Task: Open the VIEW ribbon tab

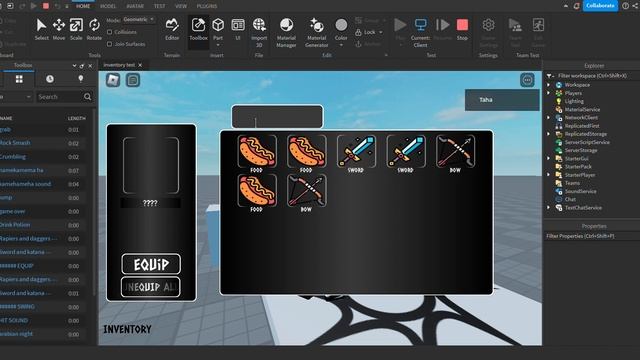Action: click(181, 6)
